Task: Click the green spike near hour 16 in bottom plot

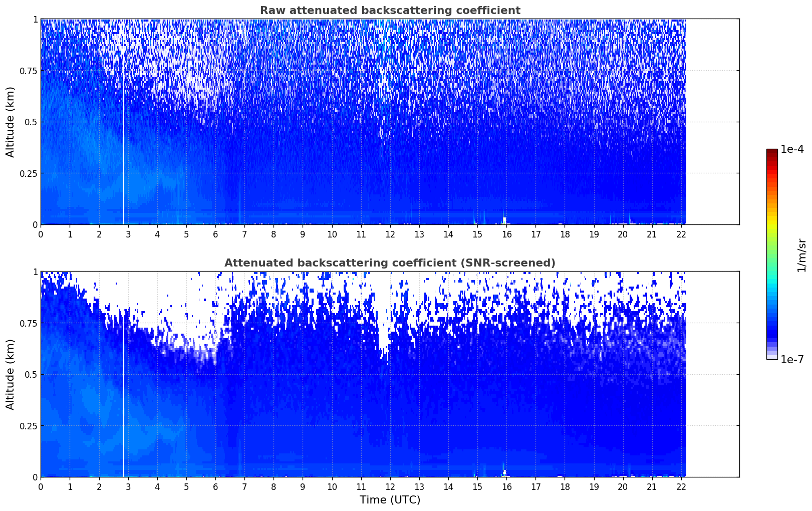Action: [x=503, y=469]
